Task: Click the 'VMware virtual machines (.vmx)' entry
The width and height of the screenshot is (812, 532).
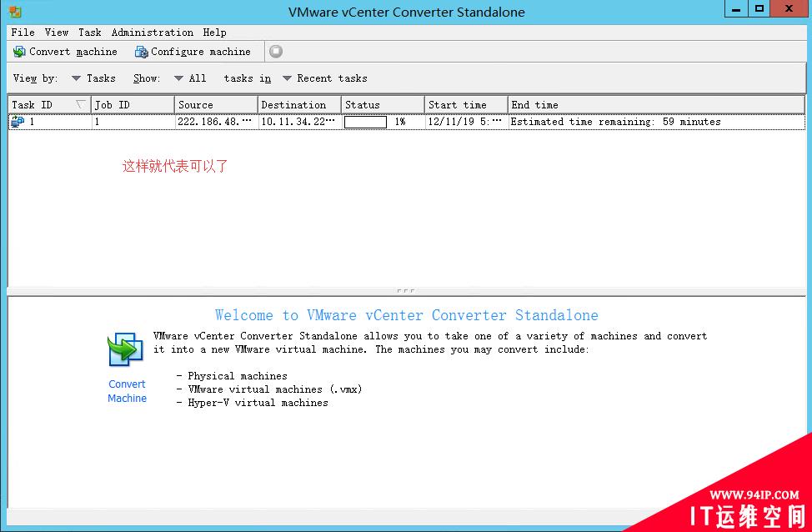Action: (275, 389)
